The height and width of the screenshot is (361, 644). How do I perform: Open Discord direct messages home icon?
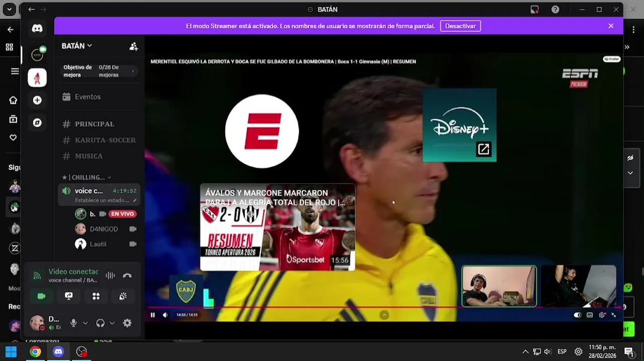coord(37,29)
